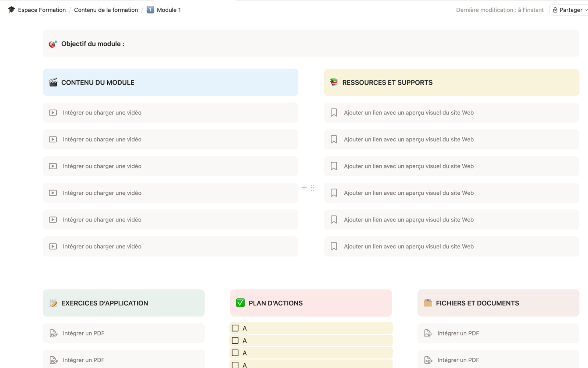The image size is (588, 368).
Task: Select the pencil icon on EXERCICES D'APPLICATION
Action: click(54, 303)
